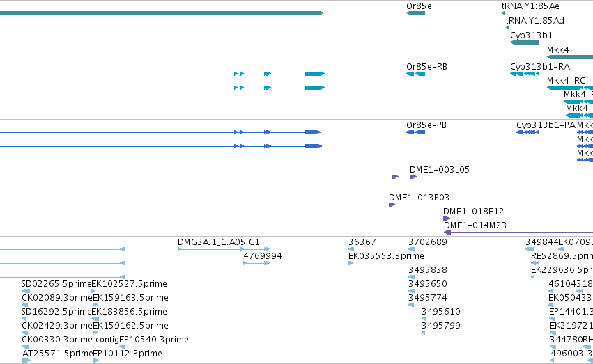Click the AT25571.5prime EST label
The width and height of the screenshot is (593, 364).
[57, 354]
